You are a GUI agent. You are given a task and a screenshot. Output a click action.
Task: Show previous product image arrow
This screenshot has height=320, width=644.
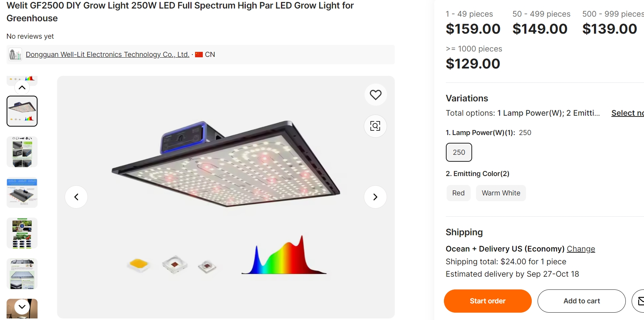[x=76, y=197]
